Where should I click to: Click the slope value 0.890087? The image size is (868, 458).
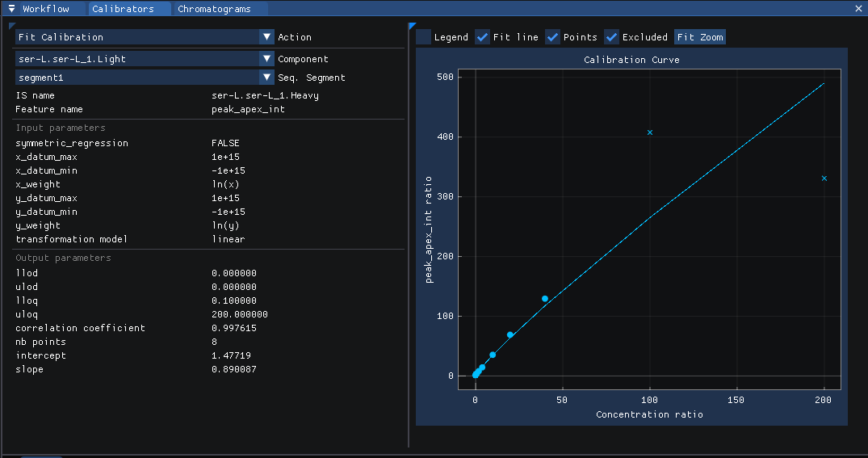click(x=233, y=369)
